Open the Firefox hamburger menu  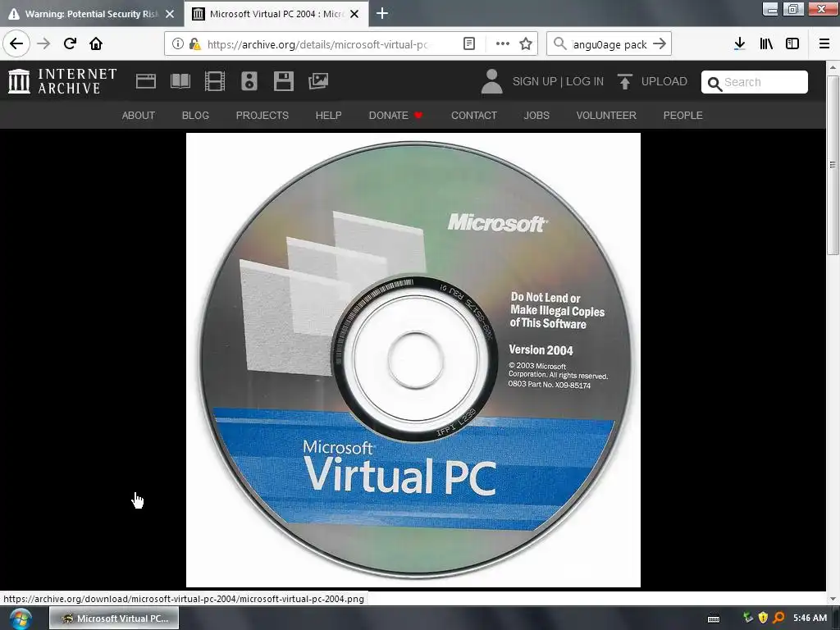coord(824,44)
